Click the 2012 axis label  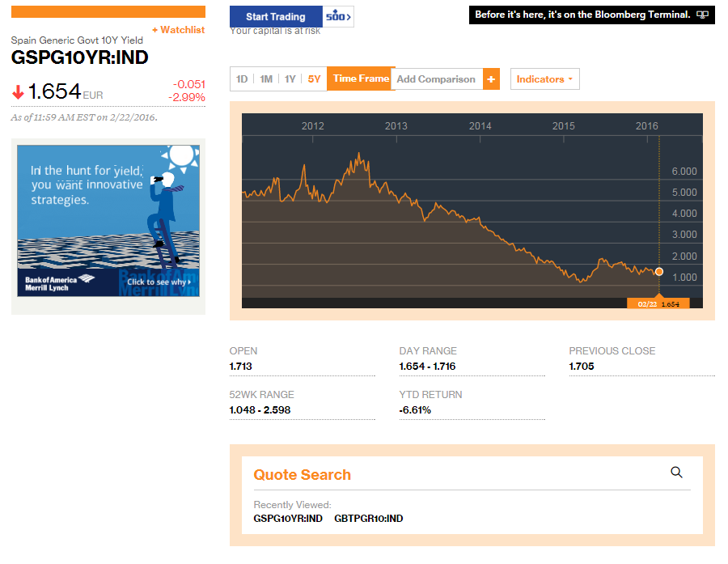312,126
